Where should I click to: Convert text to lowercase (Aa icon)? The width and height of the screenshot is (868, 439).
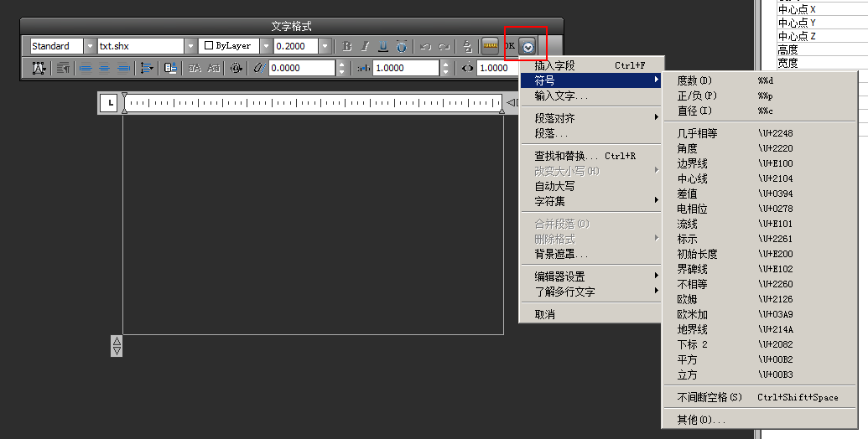click(214, 68)
